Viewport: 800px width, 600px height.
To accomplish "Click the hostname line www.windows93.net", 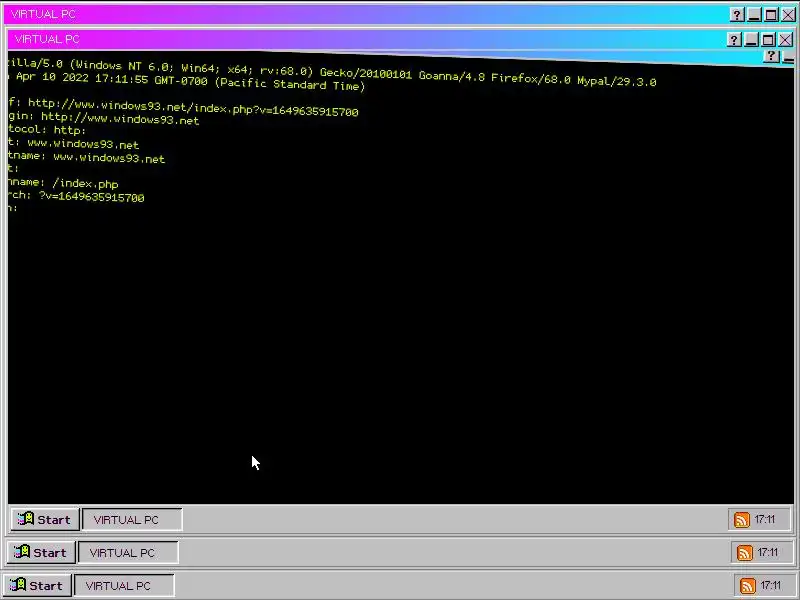I will point(86,157).
